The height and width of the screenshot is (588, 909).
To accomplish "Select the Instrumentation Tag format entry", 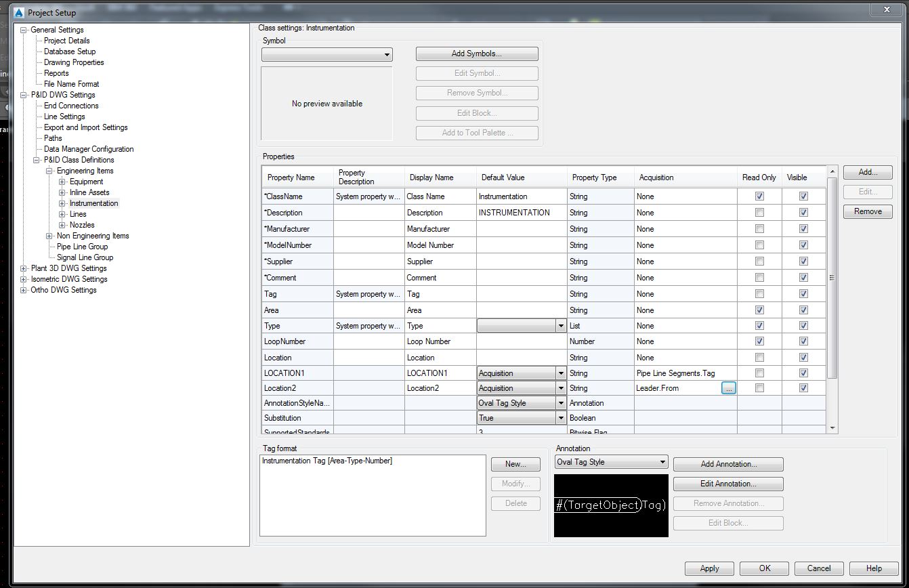I will (327, 461).
